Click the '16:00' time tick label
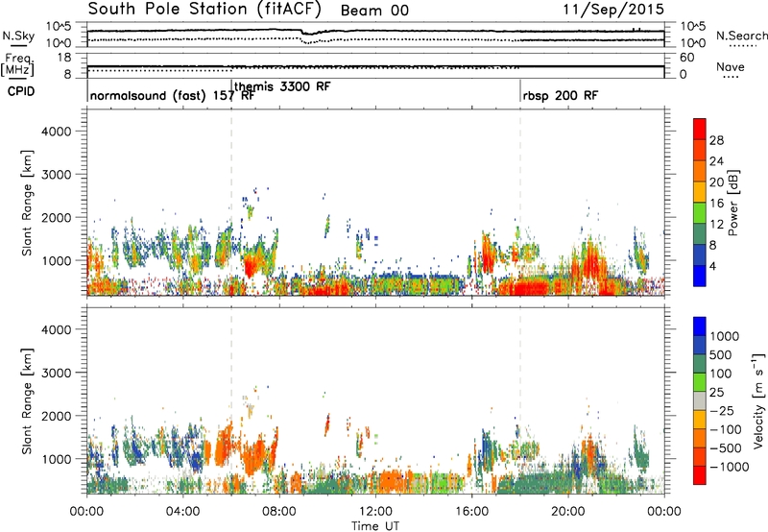Image resolution: width=768 pixels, height=532 pixels. (x=471, y=512)
